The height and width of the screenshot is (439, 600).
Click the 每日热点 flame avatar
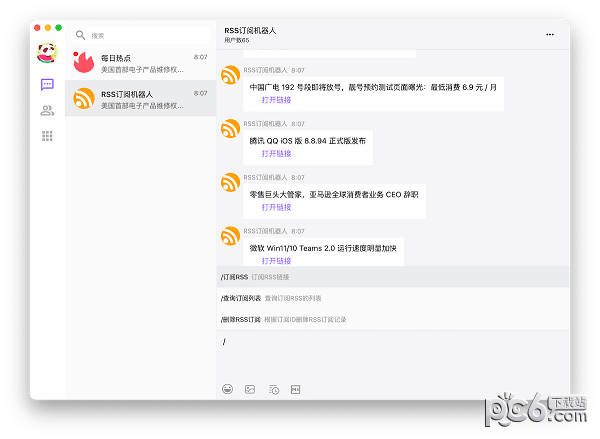click(x=84, y=62)
